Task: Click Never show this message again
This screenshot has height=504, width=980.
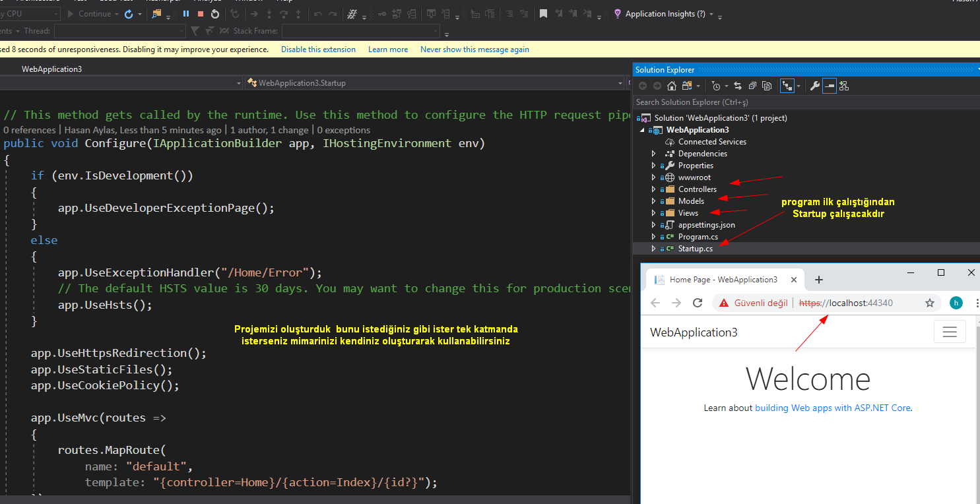Action: pos(474,49)
